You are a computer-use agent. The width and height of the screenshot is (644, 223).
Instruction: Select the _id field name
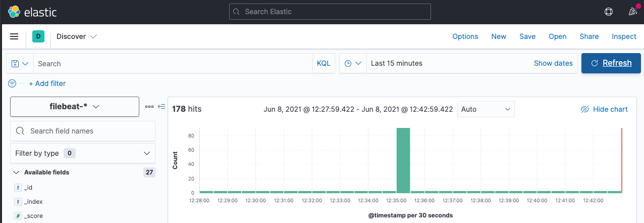click(28, 188)
